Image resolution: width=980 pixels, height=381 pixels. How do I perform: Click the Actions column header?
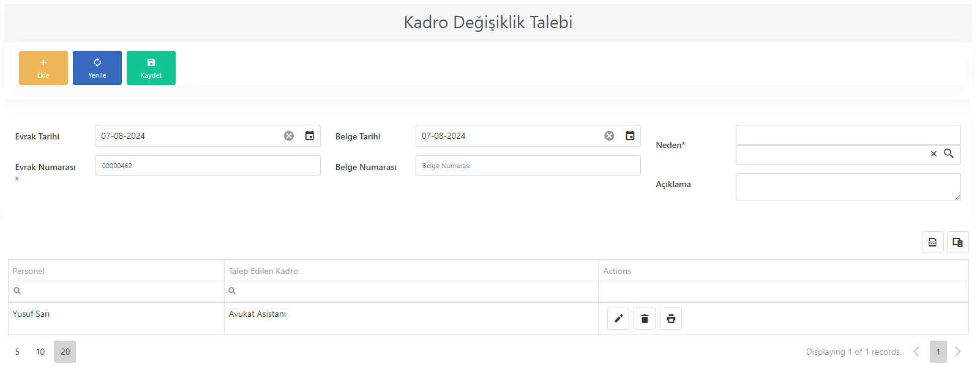(784, 271)
